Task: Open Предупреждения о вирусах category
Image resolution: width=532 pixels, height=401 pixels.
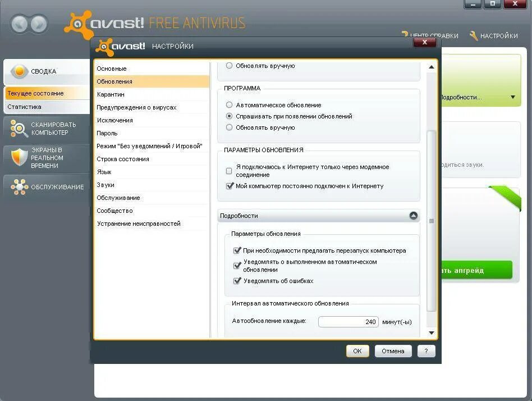Action: tap(152, 107)
